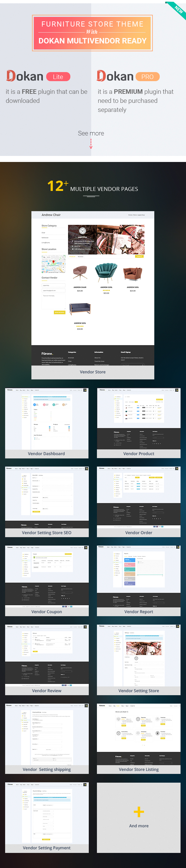Click the $32.00 price under blue sofa

pyautogui.click(x=80, y=329)
